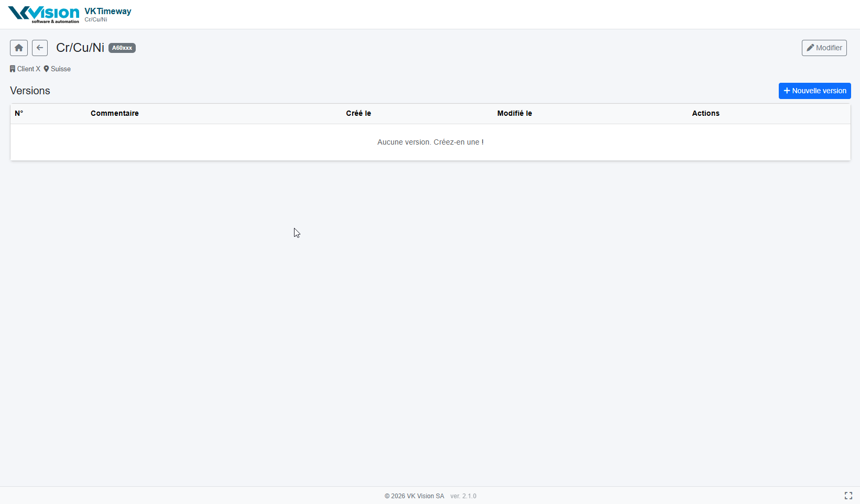Toggle fullscreen mode icon in footer

(x=848, y=496)
